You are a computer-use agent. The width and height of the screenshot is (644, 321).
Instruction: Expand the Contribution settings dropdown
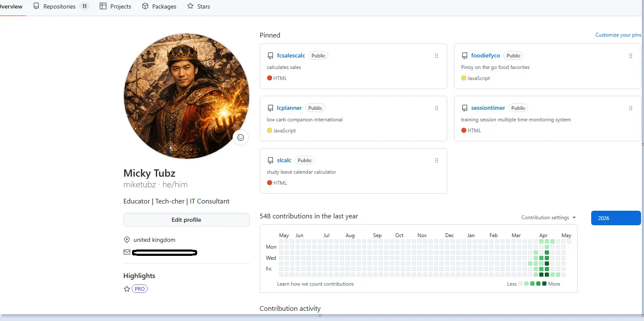549,218
